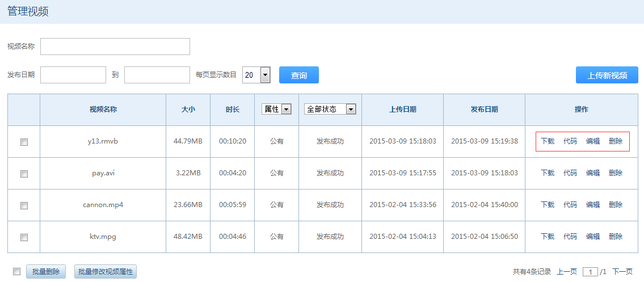Check the box beside cannon.mp4
Viewport: 644px width, 282px height.
24,205
